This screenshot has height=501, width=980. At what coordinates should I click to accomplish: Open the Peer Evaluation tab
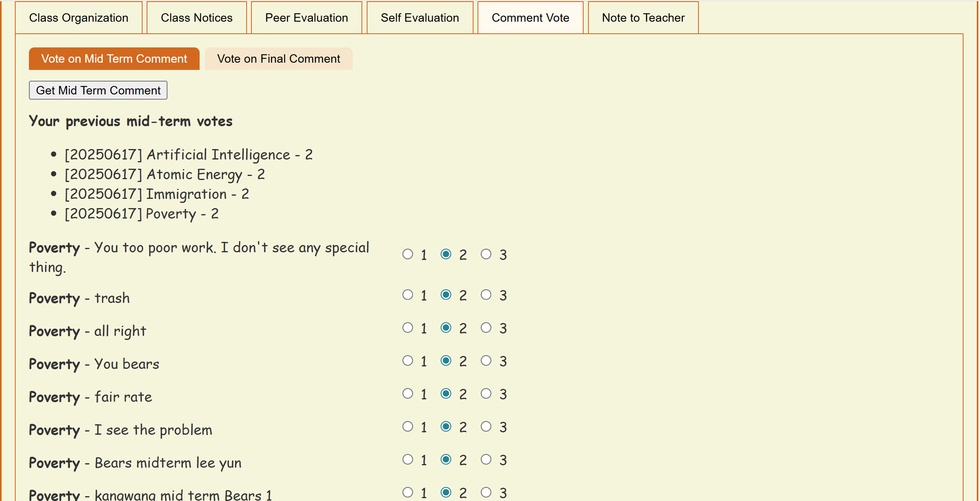click(x=306, y=18)
